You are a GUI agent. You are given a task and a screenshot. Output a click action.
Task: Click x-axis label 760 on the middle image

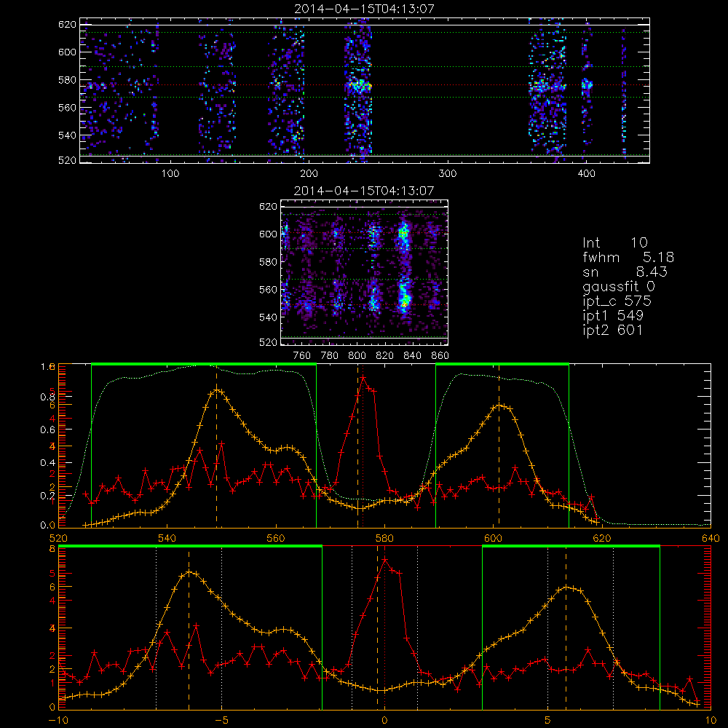pos(302,356)
